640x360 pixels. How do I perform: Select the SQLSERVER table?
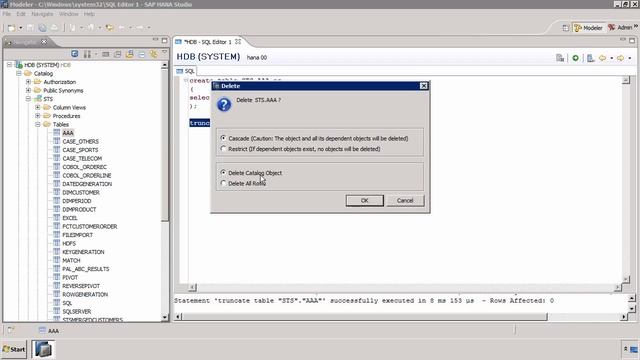click(77, 311)
